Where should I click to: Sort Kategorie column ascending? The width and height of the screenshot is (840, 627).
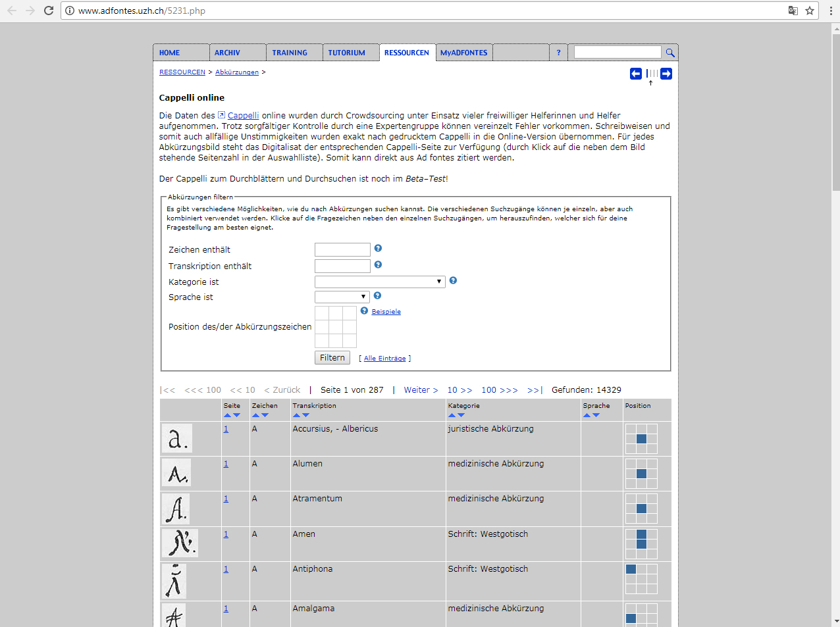(x=452, y=415)
